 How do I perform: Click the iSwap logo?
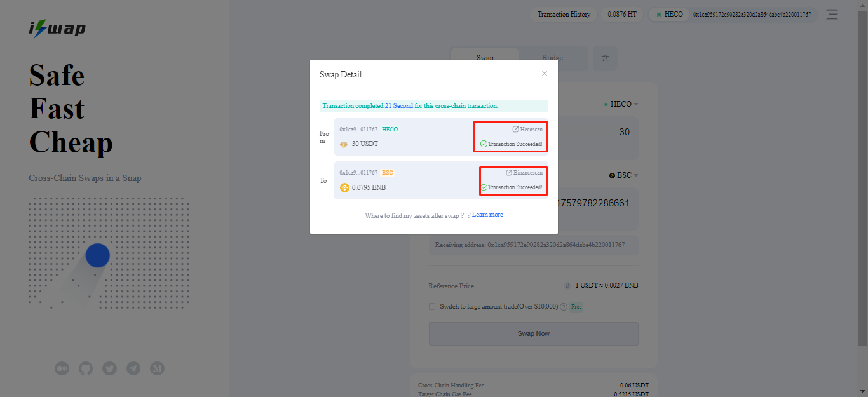pos(57,29)
